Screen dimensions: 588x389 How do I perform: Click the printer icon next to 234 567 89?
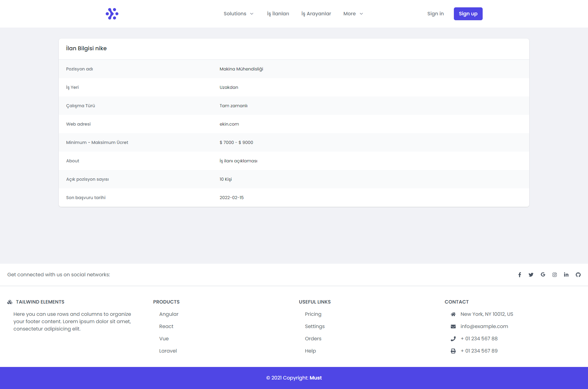coord(453,351)
